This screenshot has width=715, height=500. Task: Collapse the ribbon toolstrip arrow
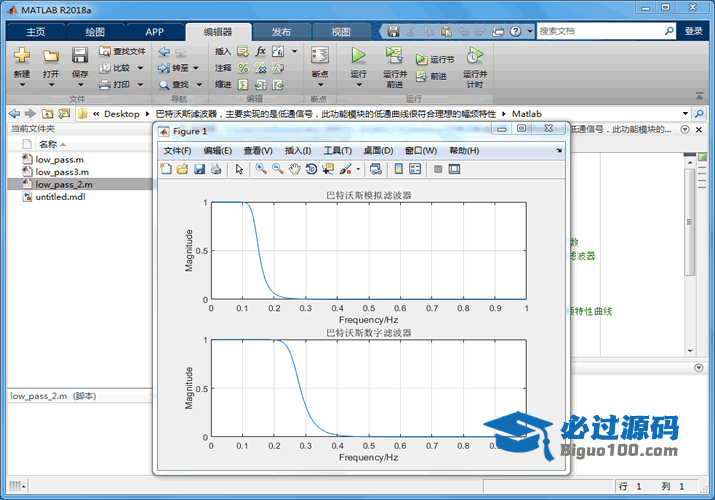(x=699, y=96)
